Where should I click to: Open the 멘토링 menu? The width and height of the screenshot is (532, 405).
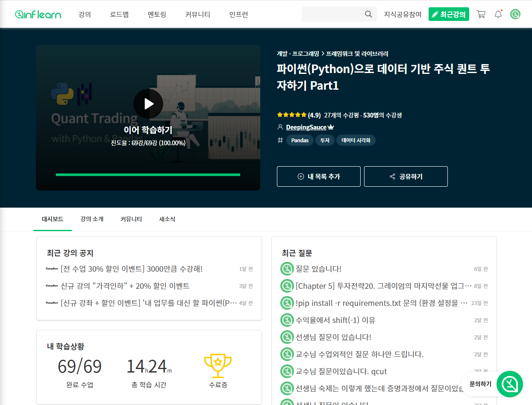point(157,14)
